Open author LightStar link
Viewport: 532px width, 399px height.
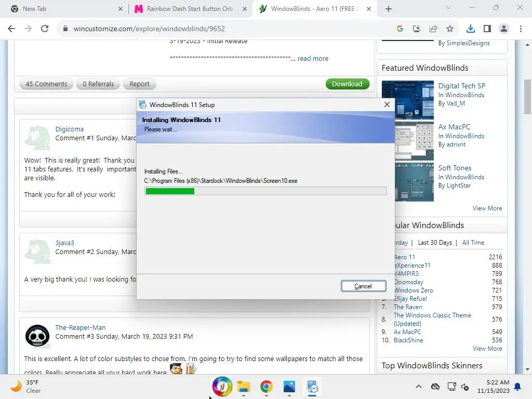[x=458, y=185]
